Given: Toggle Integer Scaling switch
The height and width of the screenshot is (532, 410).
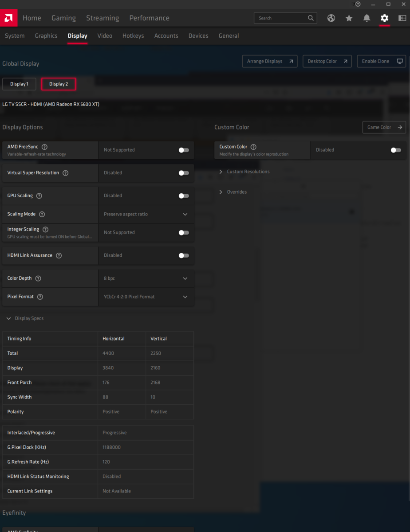Looking at the screenshot, I should (184, 232).
